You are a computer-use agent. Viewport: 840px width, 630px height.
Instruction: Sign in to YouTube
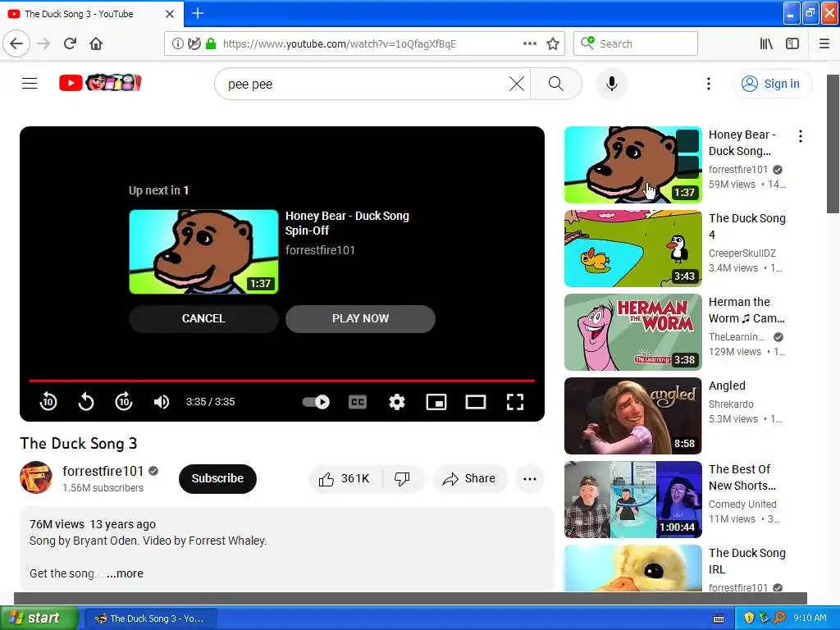(771, 84)
